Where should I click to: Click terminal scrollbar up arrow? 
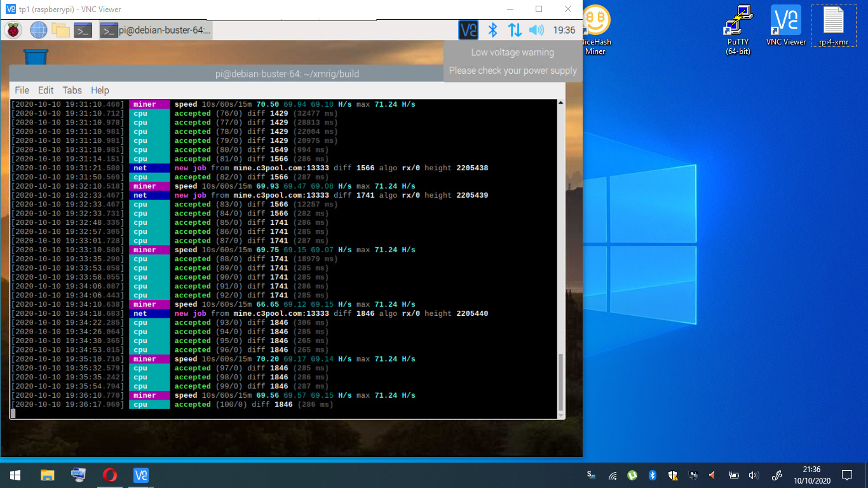tap(560, 103)
